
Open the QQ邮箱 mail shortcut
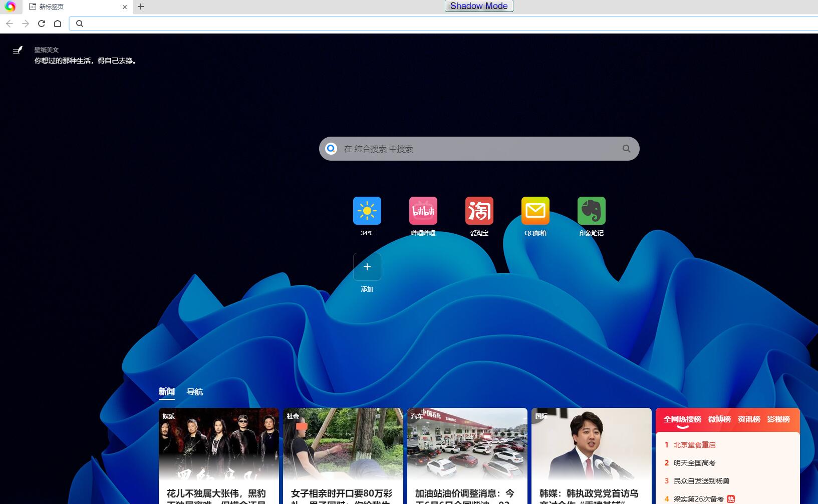[x=535, y=211]
